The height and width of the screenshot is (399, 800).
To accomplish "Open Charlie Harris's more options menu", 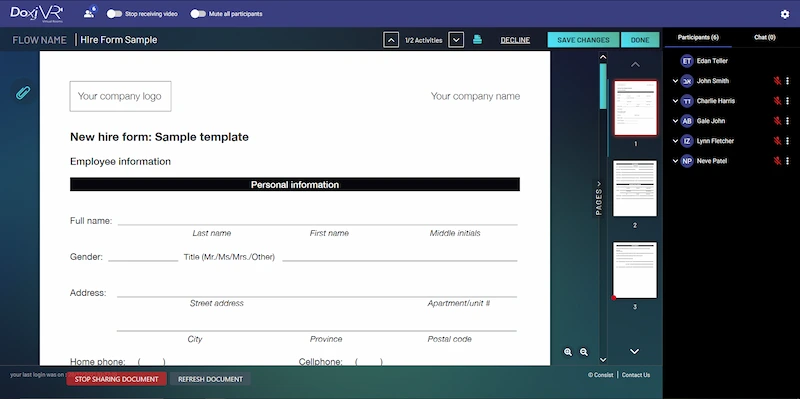I will pyautogui.click(x=788, y=101).
